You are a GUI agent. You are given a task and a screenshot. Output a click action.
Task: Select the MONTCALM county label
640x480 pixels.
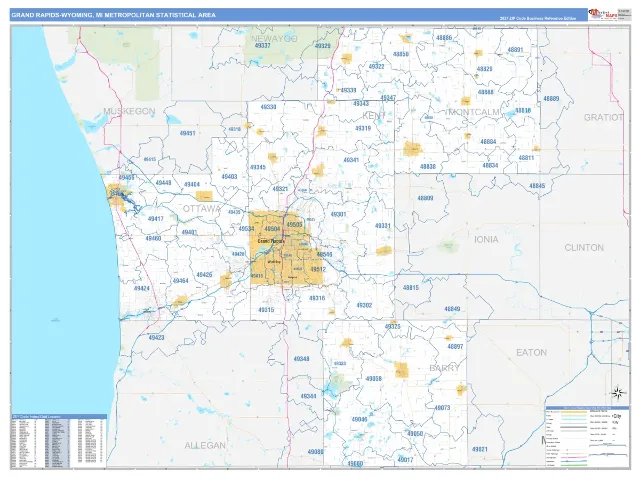point(473,112)
